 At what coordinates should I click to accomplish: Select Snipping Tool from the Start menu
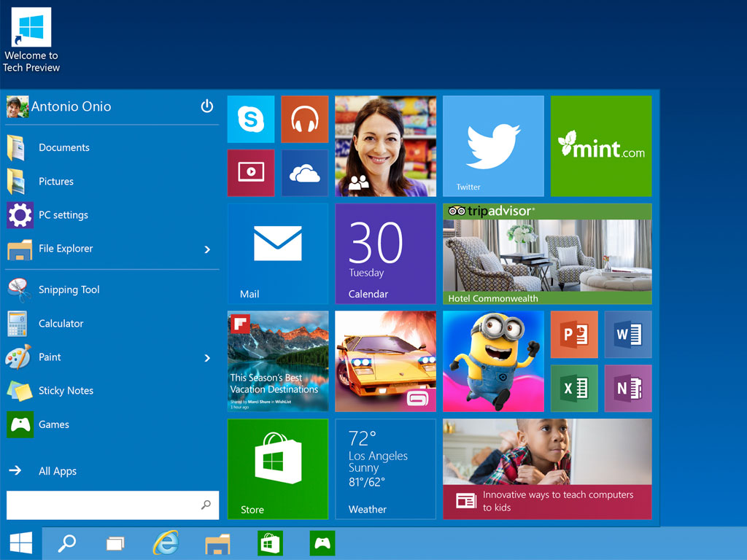[69, 289]
